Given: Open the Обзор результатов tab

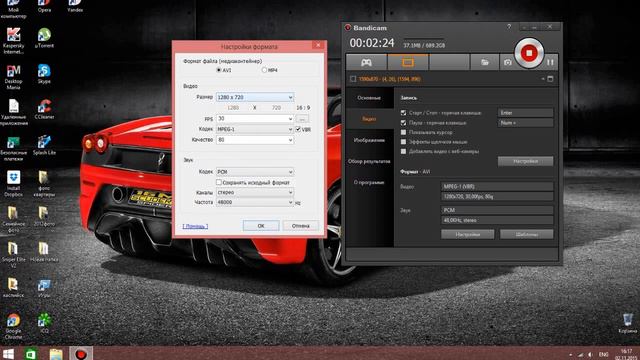Looking at the screenshot, I should click(x=369, y=161).
